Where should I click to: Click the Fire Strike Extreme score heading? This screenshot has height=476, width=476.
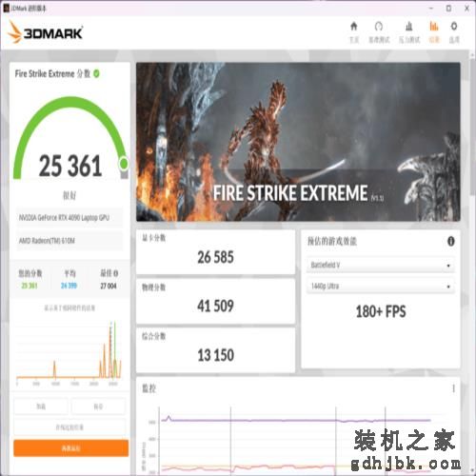(x=52, y=74)
